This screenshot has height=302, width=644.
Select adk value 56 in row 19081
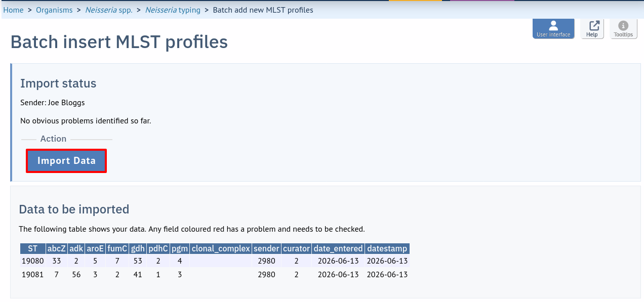point(76,274)
